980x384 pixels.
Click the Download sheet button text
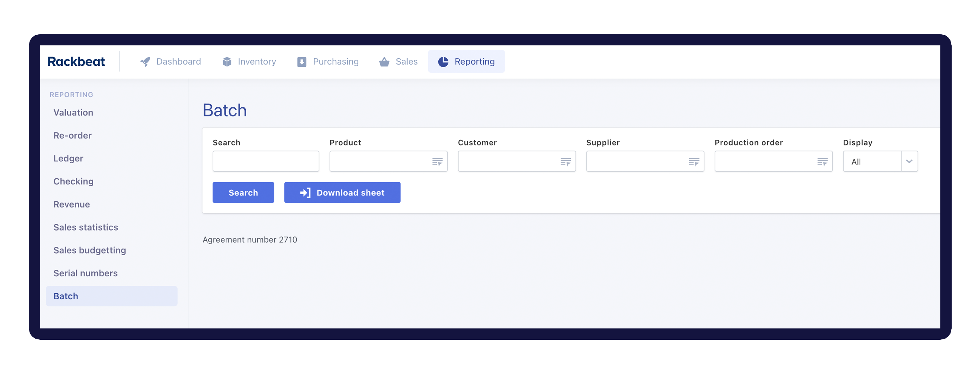point(350,193)
